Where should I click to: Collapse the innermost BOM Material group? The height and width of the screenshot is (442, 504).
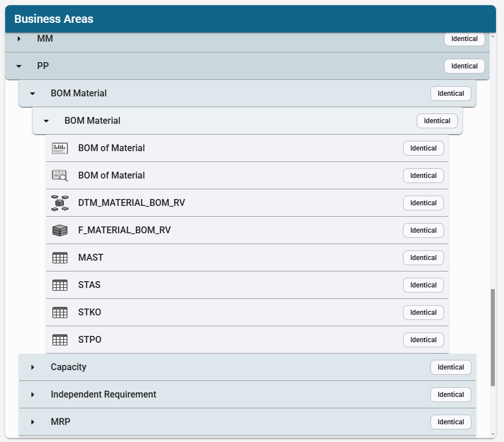(46, 121)
